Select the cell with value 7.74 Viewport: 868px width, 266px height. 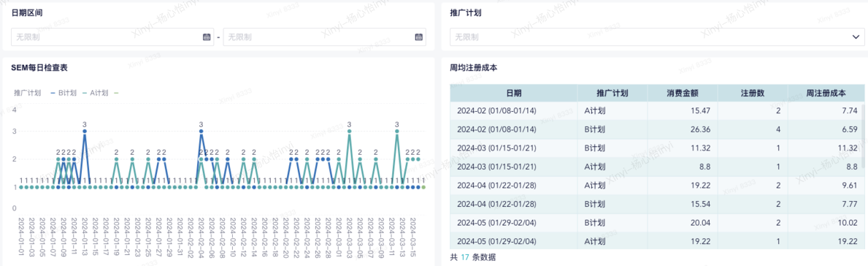(x=826, y=111)
